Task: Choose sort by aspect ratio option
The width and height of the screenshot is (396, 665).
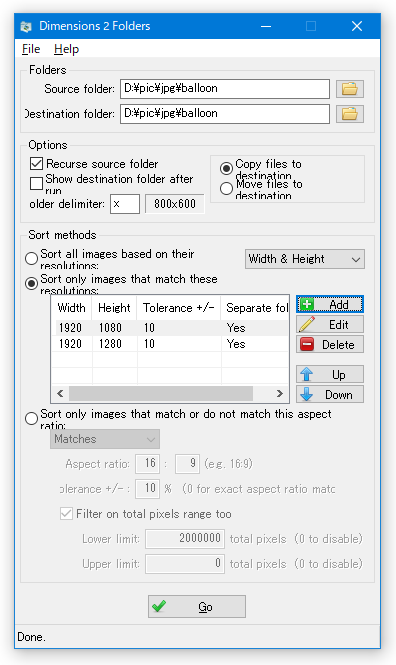Action: click(31, 419)
